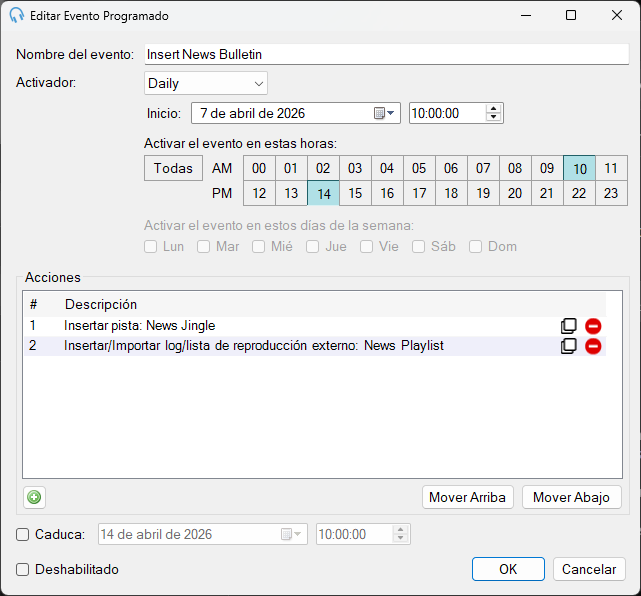Toggle hour 17 activation
641x596 pixels.
tap(419, 193)
